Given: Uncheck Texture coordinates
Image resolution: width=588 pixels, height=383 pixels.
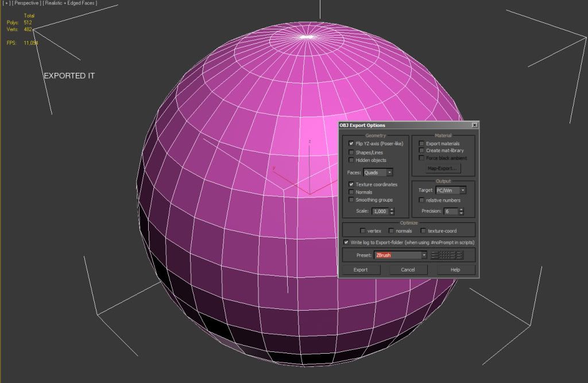Looking at the screenshot, I should pos(350,184).
